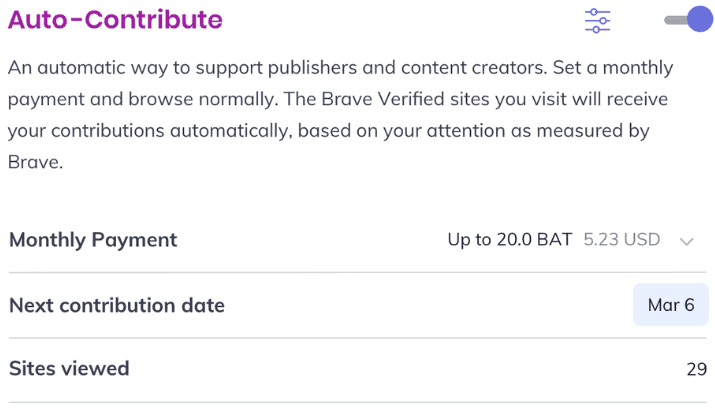Click the Mar 6 date badge
This screenshot has height=420, width=715.
click(671, 305)
